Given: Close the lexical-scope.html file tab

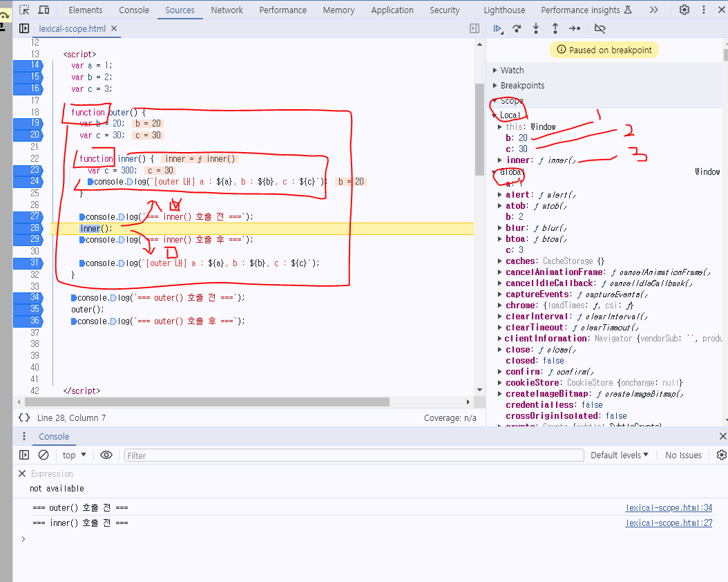Looking at the screenshot, I should click(x=114, y=28).
